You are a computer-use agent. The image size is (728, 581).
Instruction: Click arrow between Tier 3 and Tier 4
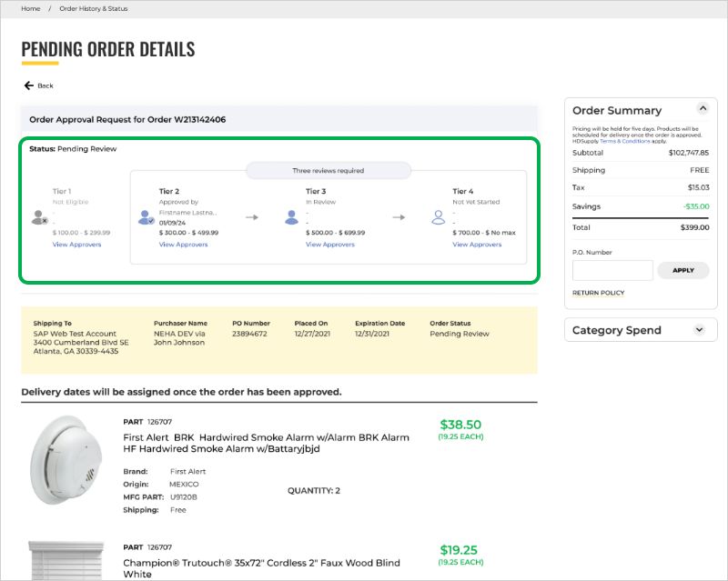(399, 217)
